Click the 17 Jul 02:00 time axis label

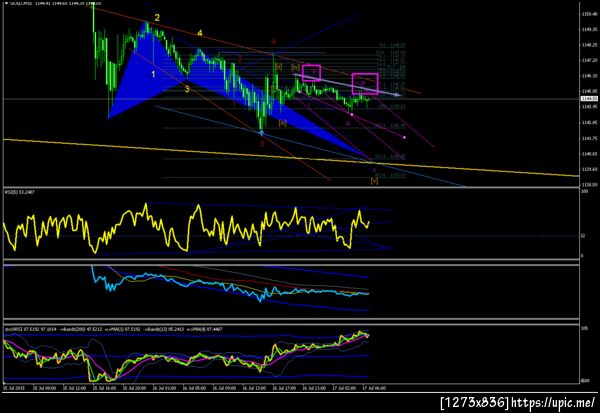(343, 388)
